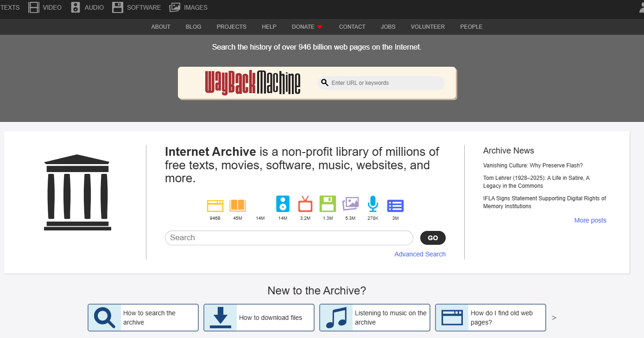This screenshot has height=338, width=644.
Task: Select the microphone icon above 278K
Action: tap(373, 204)
